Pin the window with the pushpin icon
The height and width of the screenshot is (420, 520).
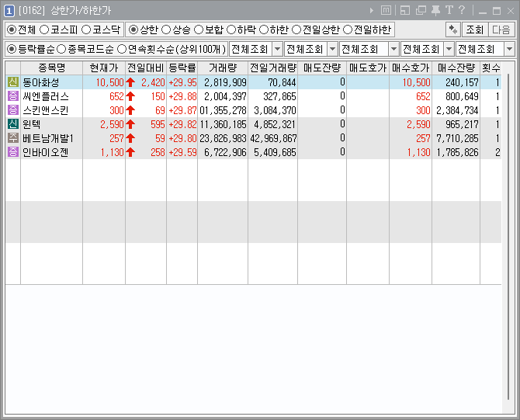[x=435, y=11]
